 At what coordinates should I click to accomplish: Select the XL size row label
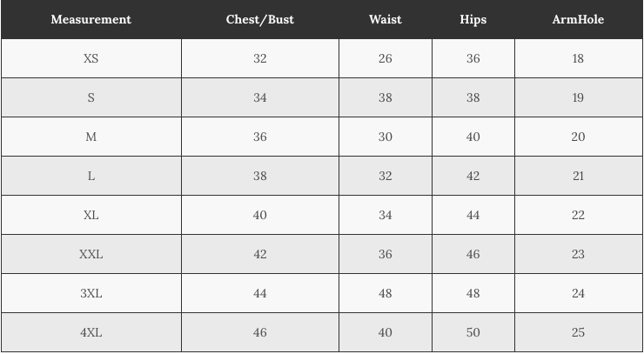click(x=91, y=215)
